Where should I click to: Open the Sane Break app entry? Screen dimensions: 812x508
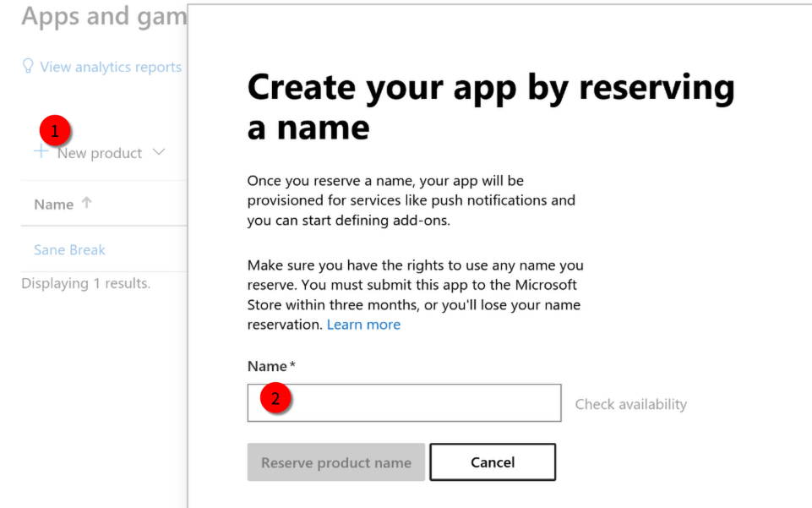coord(69,250)
